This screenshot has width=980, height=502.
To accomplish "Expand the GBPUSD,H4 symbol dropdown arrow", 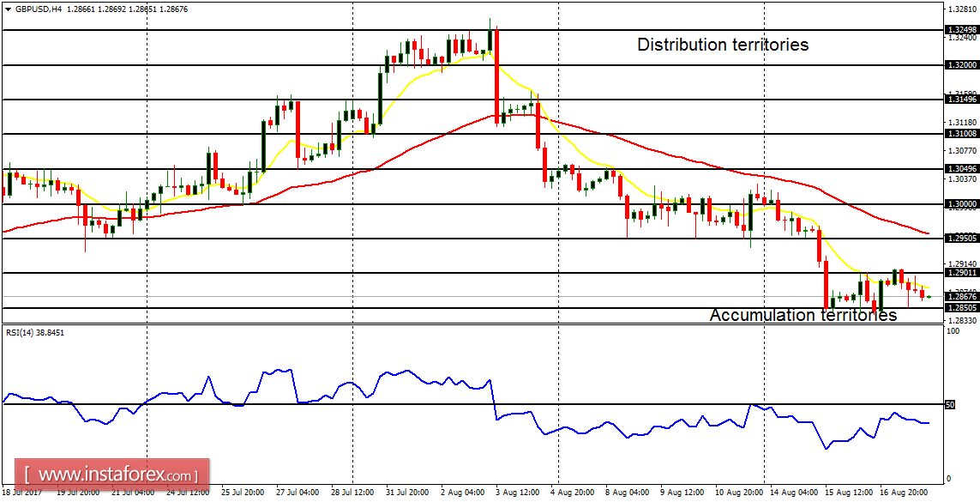I will click(8, 8).
